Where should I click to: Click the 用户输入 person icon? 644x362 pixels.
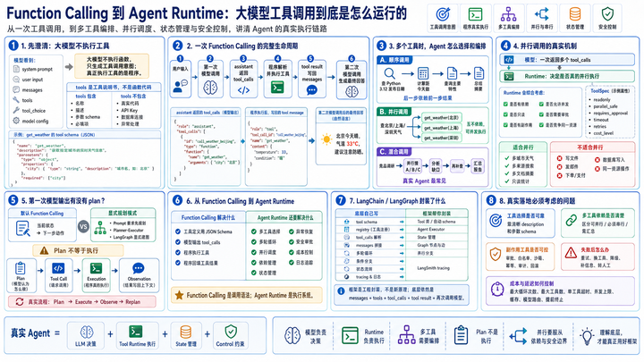click(181, 86)
